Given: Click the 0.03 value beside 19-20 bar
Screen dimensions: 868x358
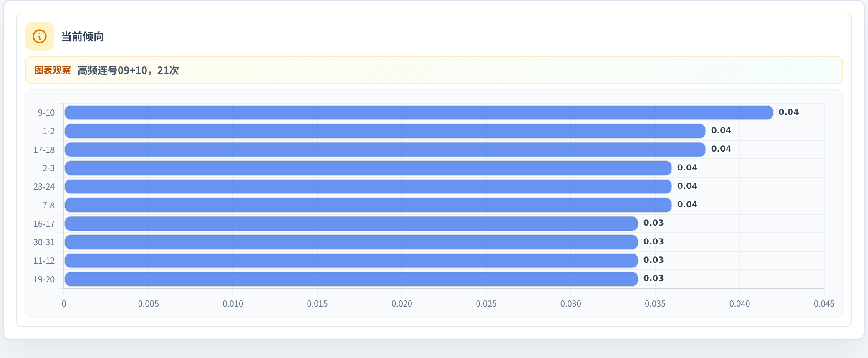Looking at the screenshot, I should point(654,278).
